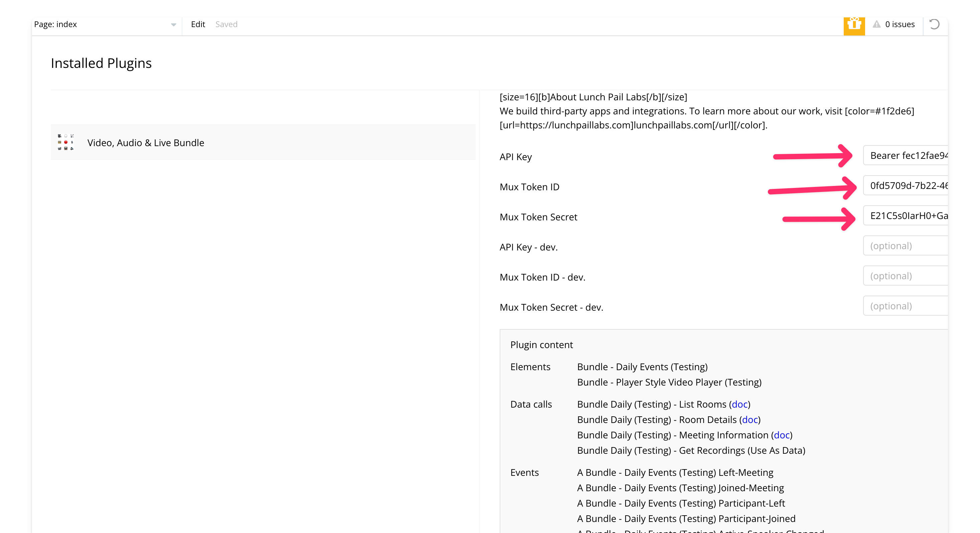Click the Mux Token ID - dev. field
The height and width of the screenshot is (533, 980).
pos(906,276)
